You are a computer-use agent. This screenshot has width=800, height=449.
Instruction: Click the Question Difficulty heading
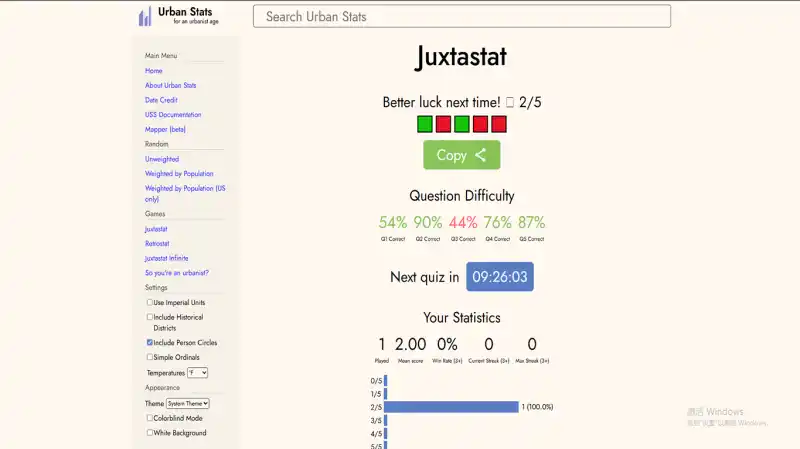(x=462, y=196)
